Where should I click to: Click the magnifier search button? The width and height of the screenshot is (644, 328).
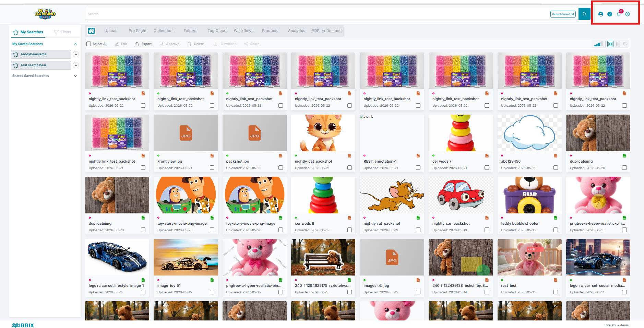pos(584,14)
